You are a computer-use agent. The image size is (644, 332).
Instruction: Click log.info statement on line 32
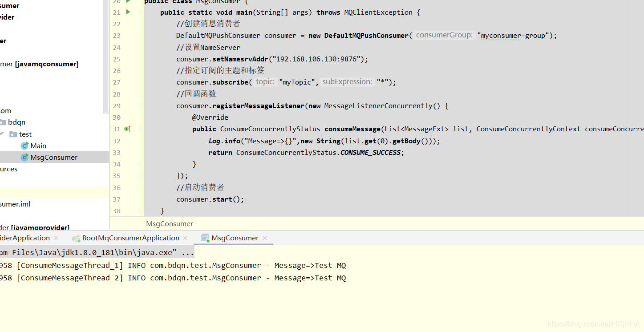[324, 141]
